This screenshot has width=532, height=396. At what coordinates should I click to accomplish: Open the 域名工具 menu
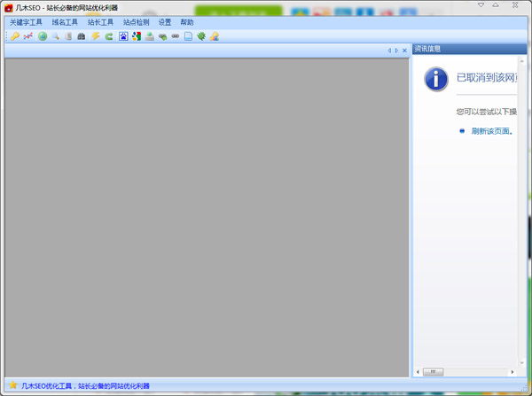pyautogui.click(x=65, y=22)
